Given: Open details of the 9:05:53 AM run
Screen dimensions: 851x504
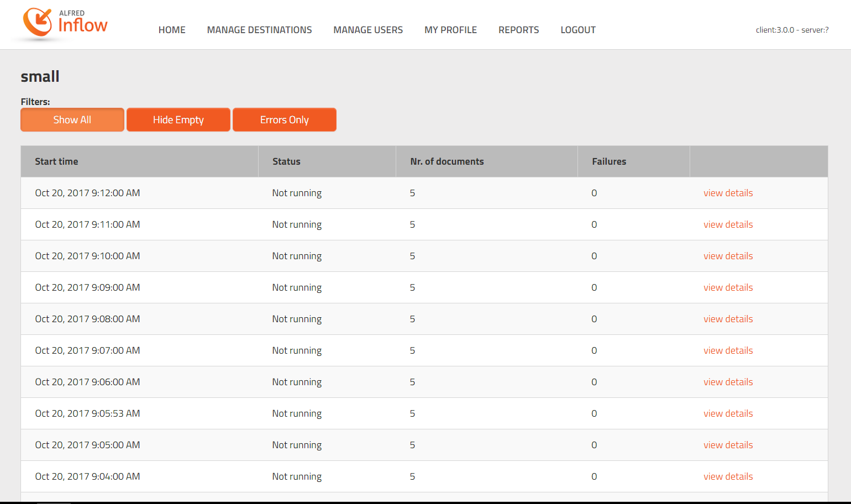Looking at the screenshot, I should (728, 413).
